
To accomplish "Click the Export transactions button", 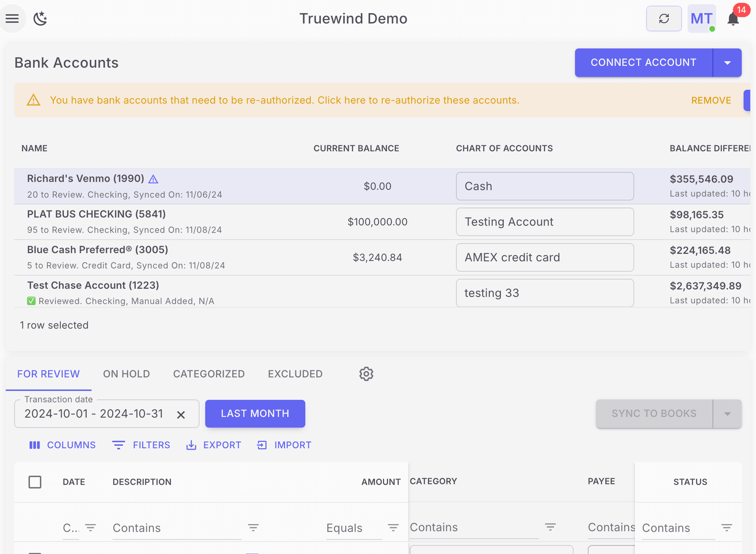I will 214,445.
